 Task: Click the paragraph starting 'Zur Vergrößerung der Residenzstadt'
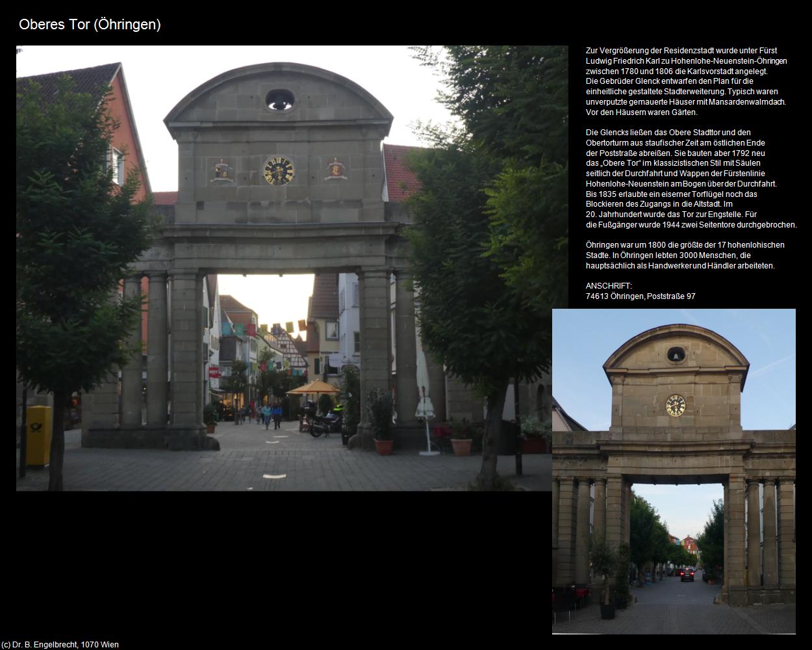[x=686, y=81]
